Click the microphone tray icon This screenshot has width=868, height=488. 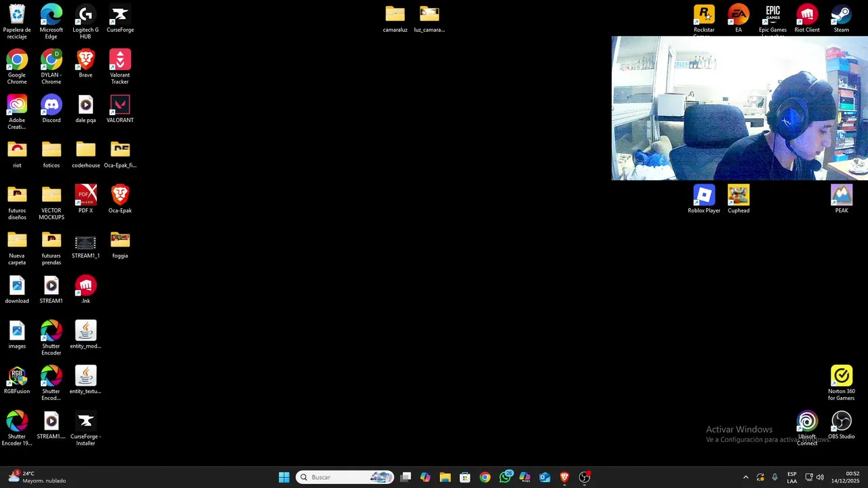click(x=774, y=477)
